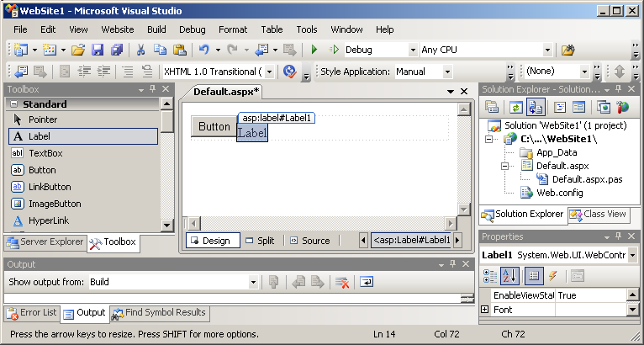Open the Website menu

coord(117,29)
